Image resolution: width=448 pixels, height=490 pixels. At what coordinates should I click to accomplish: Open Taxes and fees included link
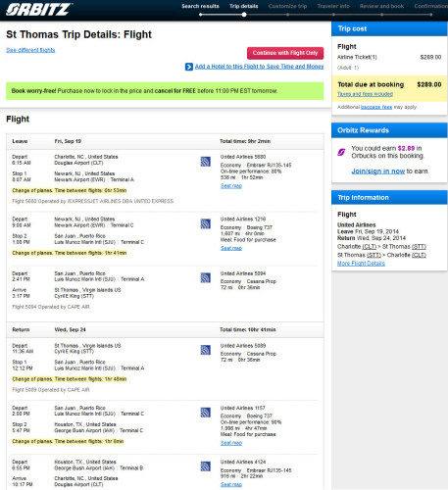[365, 94]
